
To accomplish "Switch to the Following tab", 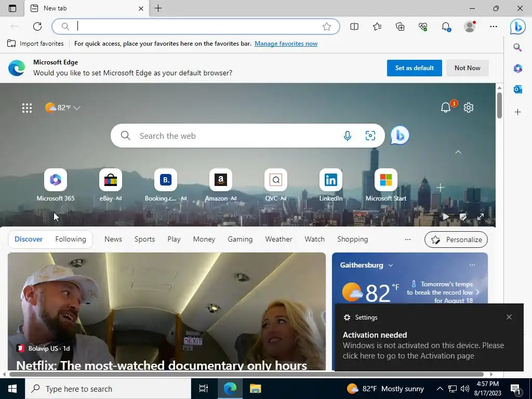I will point(71,239).
